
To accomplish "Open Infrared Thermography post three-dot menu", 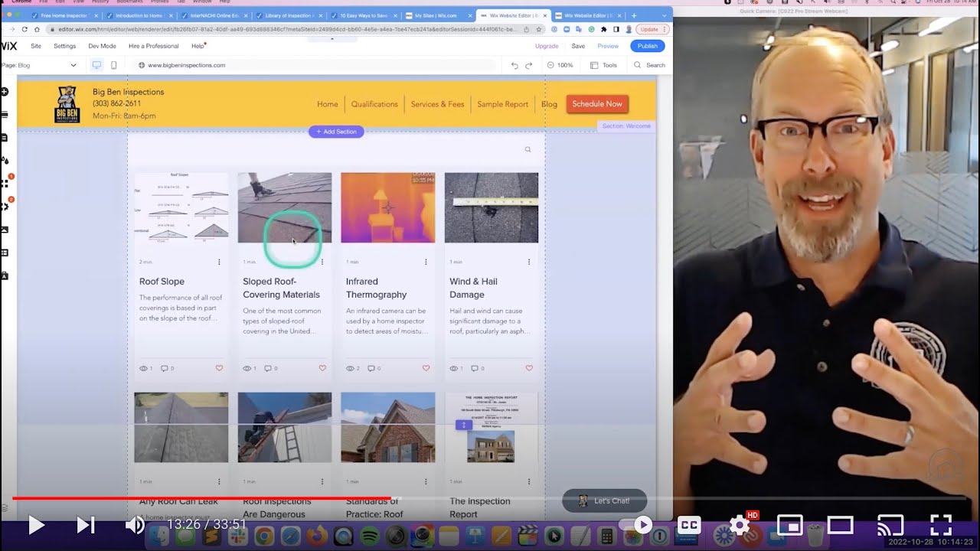I will pos(426,262).
